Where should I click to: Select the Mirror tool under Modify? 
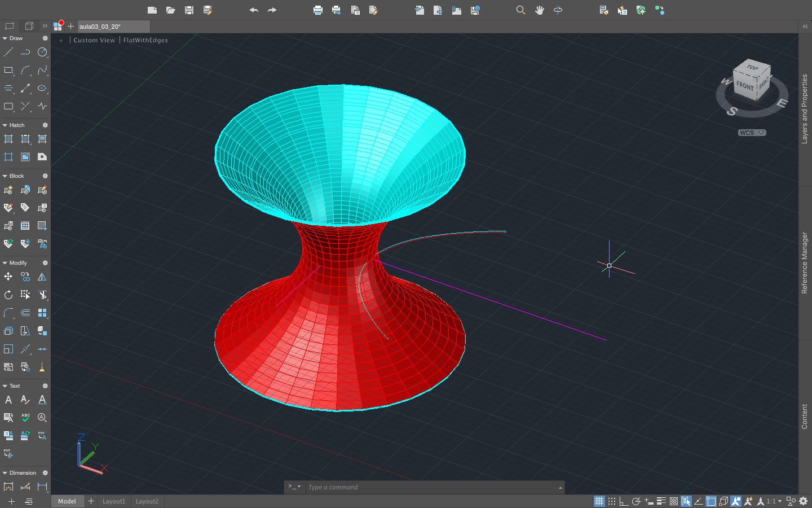coord(42,277)
